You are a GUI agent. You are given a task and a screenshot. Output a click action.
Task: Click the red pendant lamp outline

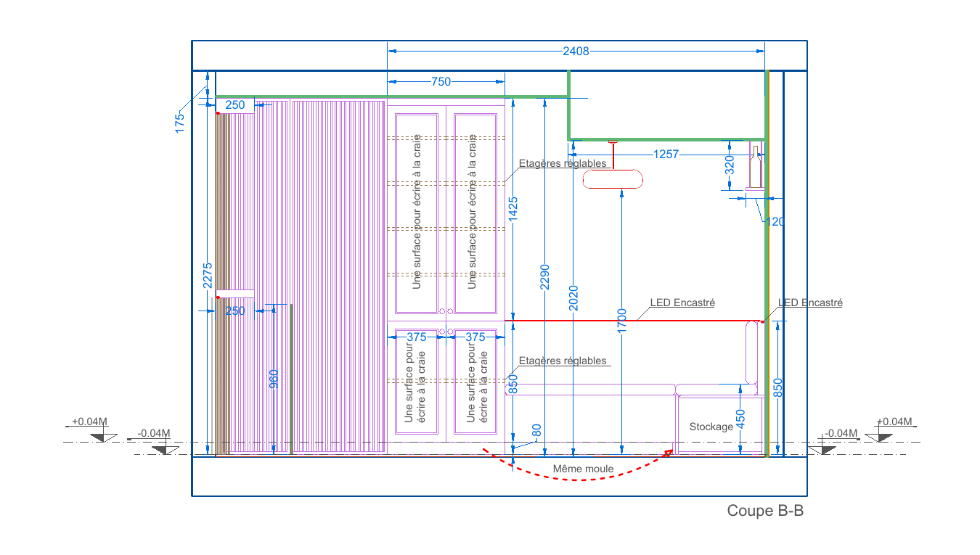click(x=613, y=179)
